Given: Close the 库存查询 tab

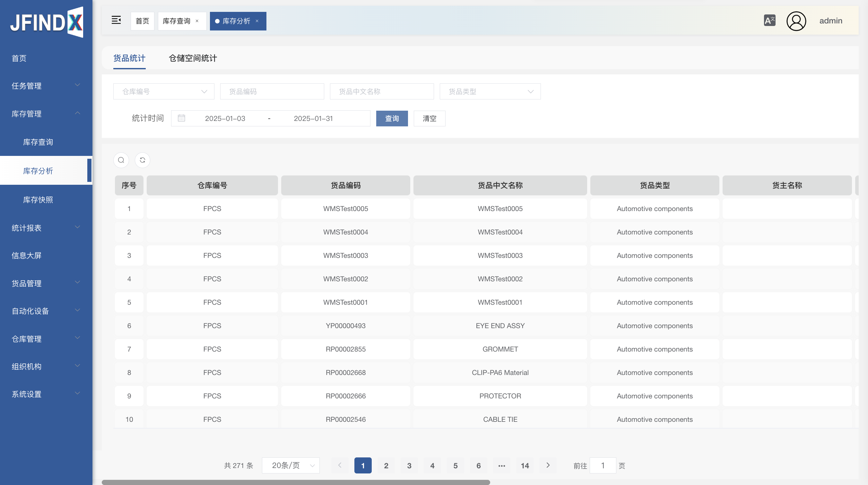Looking at the screenshot, I should [x=197, y=21].
